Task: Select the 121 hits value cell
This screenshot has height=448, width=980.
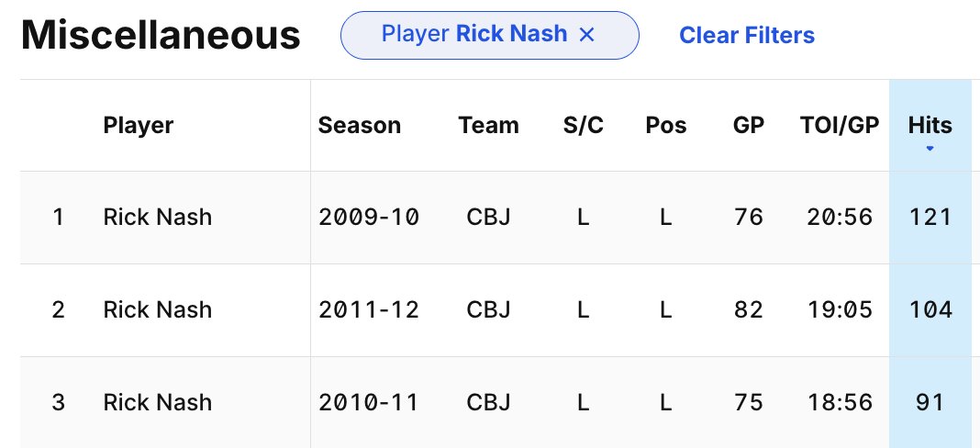Action: coord(930,218)
